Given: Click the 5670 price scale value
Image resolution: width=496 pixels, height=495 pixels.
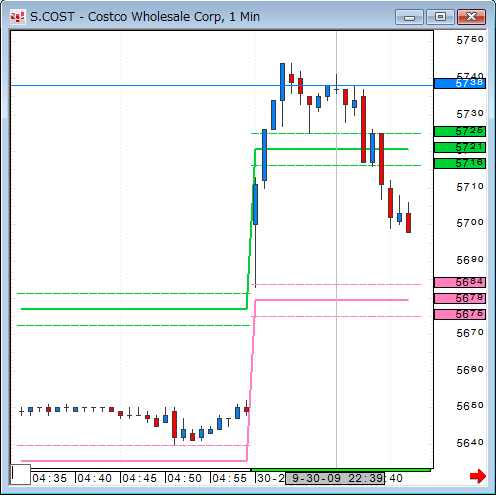Looking at the screenshot, I should pyautogui.click(x=470, y=333).
